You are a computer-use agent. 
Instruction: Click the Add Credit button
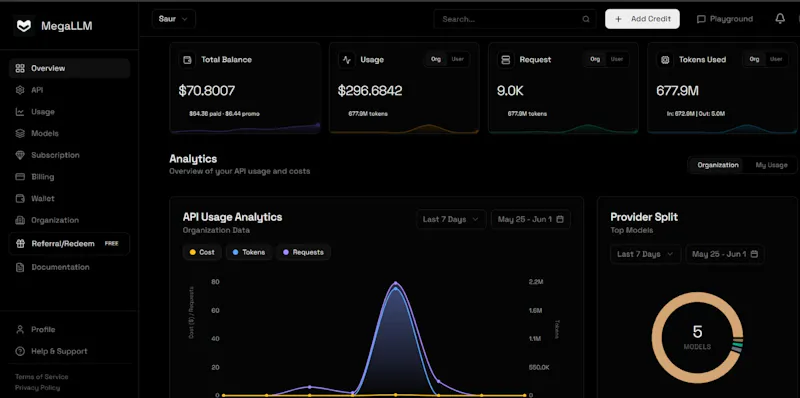(642, 19)
